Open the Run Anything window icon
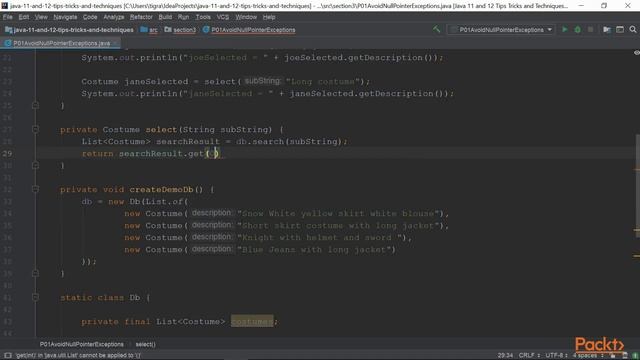Image resolution: width=640 pixels, height=360 pixels. pos(620,29)
